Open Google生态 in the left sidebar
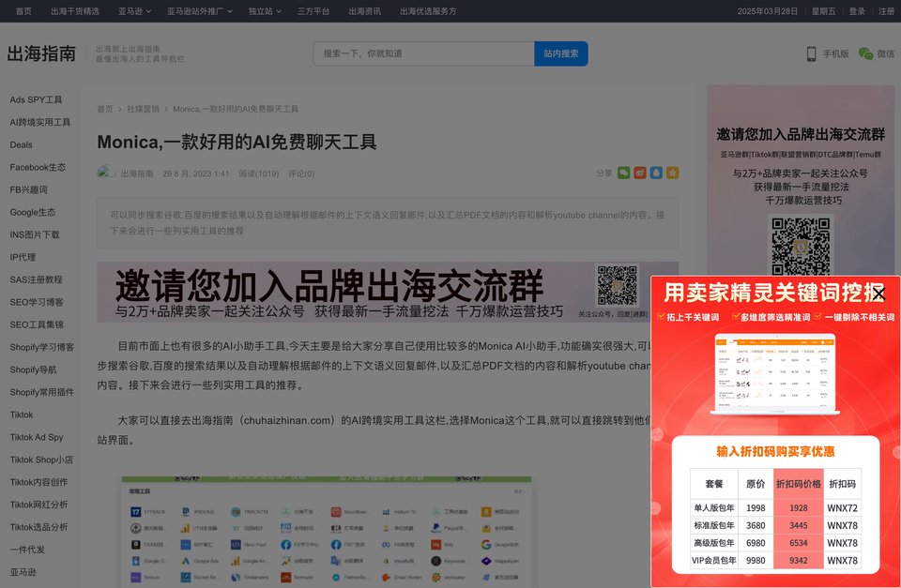The image size is (901, 588). (33, 212)
